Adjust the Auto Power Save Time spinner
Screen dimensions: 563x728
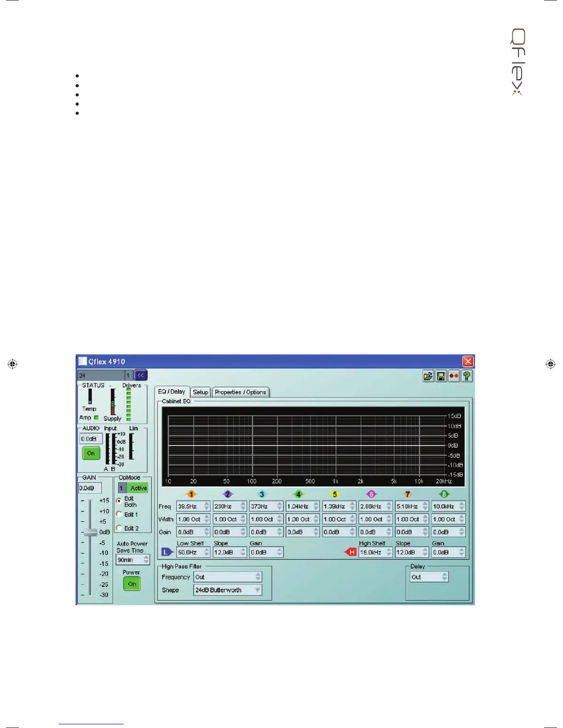[x=133, y=560]
